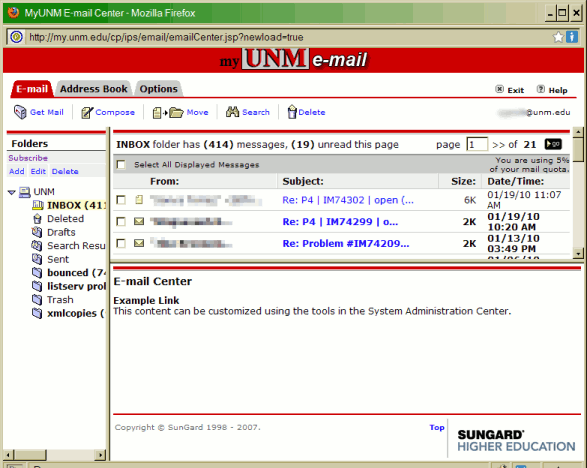Viewport: 587px width, 468px height.
Task: Go to next page with >> arrows
Action: (498, 145)
